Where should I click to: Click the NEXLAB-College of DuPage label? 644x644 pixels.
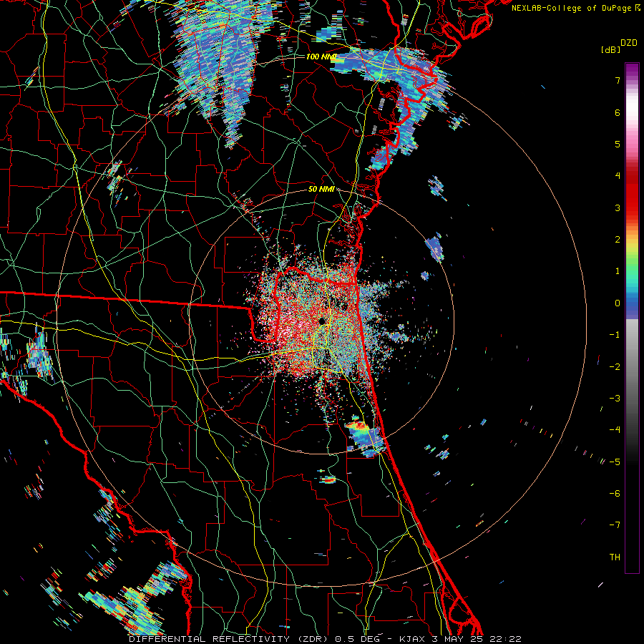point(572,8)
